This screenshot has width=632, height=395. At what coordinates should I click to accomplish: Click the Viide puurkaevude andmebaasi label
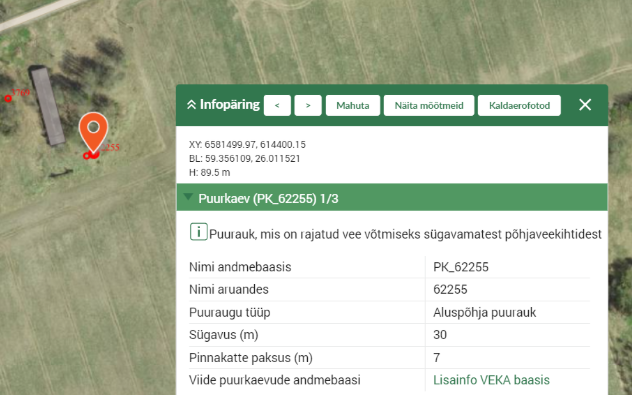pos(274,380)
